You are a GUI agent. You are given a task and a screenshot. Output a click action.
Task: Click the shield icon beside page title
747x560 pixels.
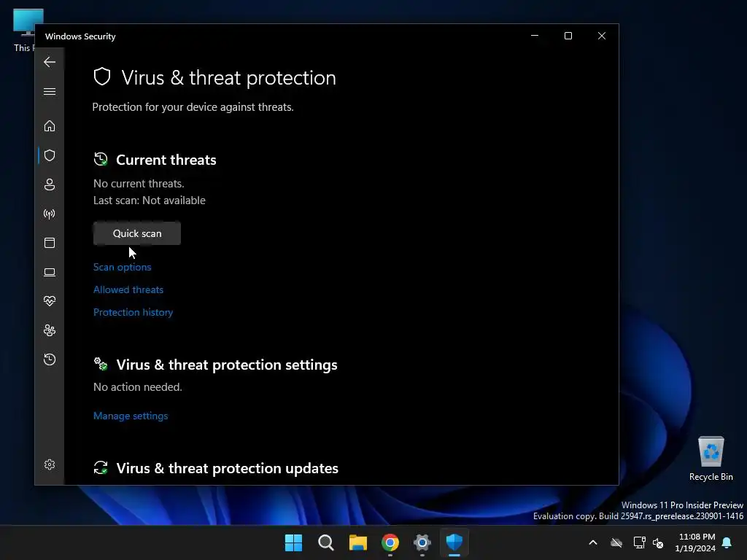coord(102,77)
